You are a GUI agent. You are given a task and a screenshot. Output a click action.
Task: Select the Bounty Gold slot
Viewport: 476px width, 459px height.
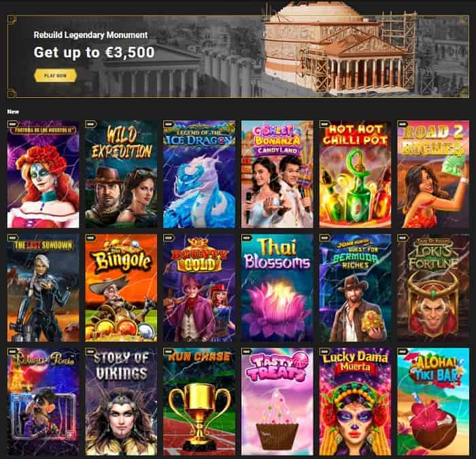point(199,288)
